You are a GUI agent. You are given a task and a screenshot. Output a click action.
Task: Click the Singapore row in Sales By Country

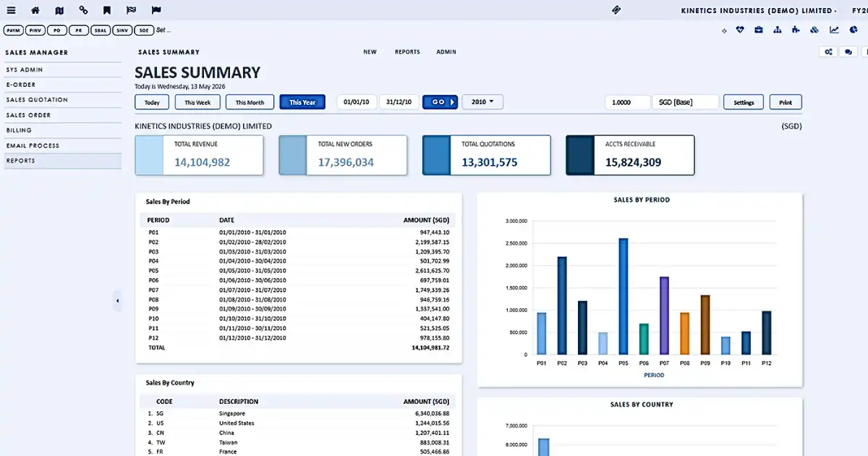coord(299,413)
